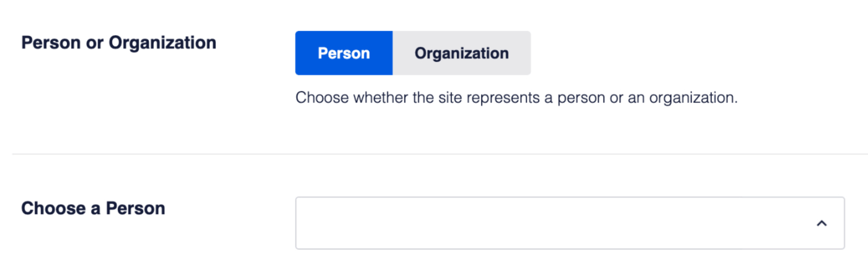868x275 pixels.
Task: Click the horizontal divider between settings rows
Action: point(440,154)
